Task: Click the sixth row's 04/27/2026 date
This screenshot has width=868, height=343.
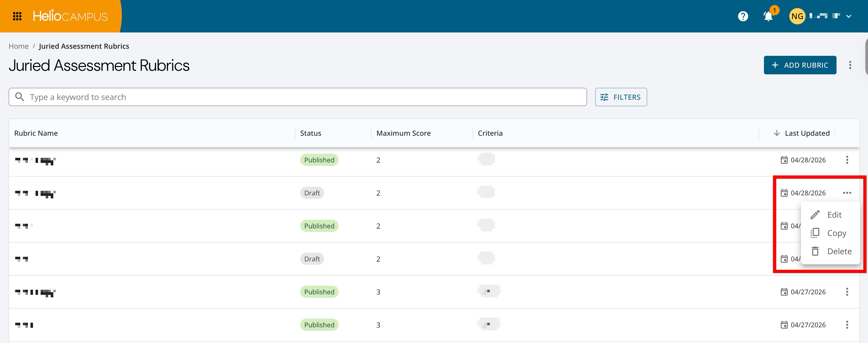Action: [808, 325]
